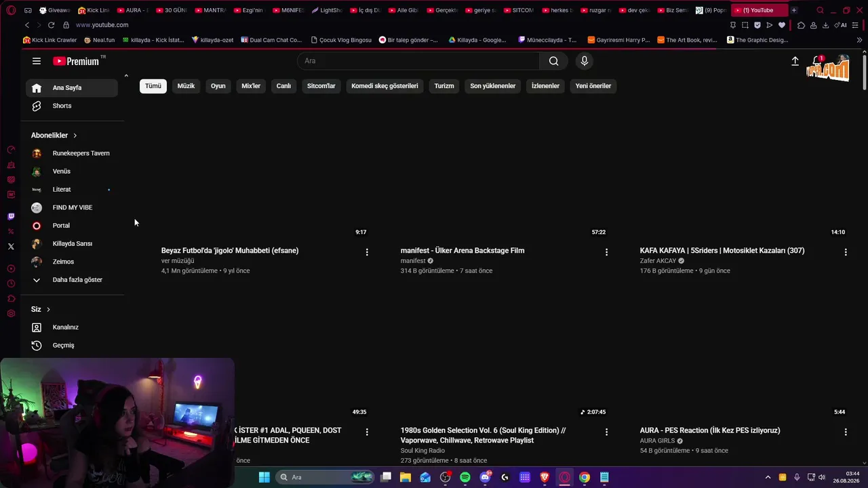The height and width of the screenshot is (488, 868).
Task: Open X (Twitter) in Opera sidebar
Action: pos(11,247)
